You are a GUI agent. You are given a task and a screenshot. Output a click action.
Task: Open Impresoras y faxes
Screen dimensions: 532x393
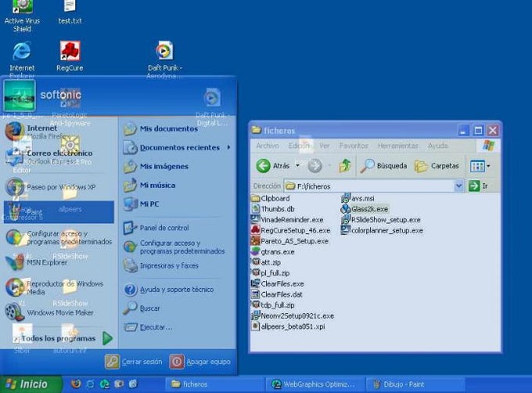click(x=161, y=265)
